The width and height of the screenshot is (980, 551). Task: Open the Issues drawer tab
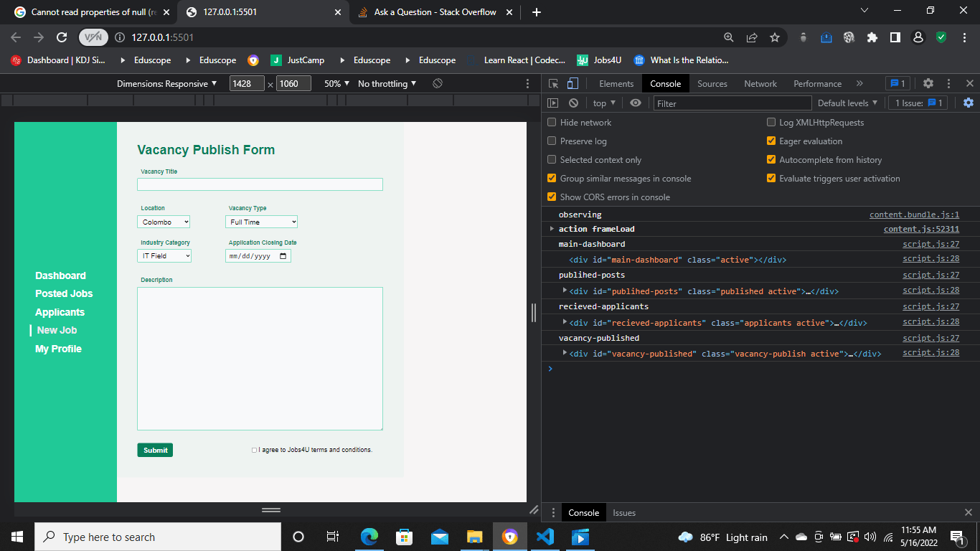[624, 513]
